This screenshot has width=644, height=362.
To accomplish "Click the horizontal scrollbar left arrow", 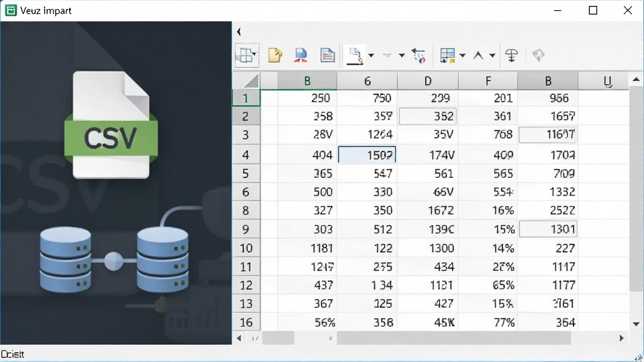I will [239, 338].
